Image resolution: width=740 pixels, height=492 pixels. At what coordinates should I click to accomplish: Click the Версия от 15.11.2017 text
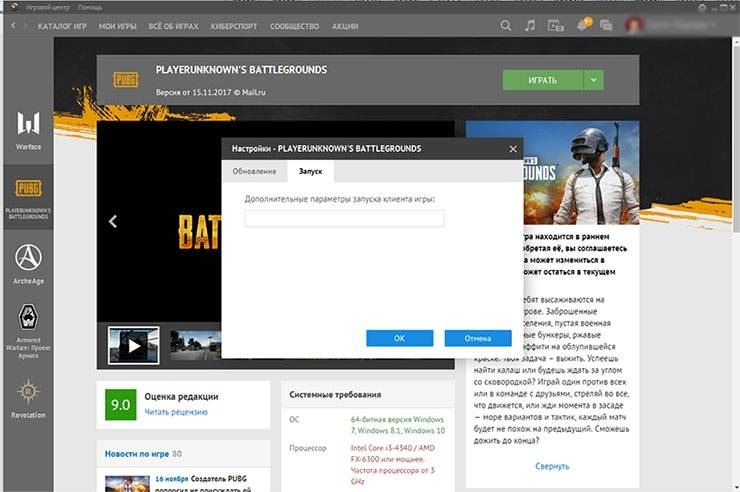(210, 92)
